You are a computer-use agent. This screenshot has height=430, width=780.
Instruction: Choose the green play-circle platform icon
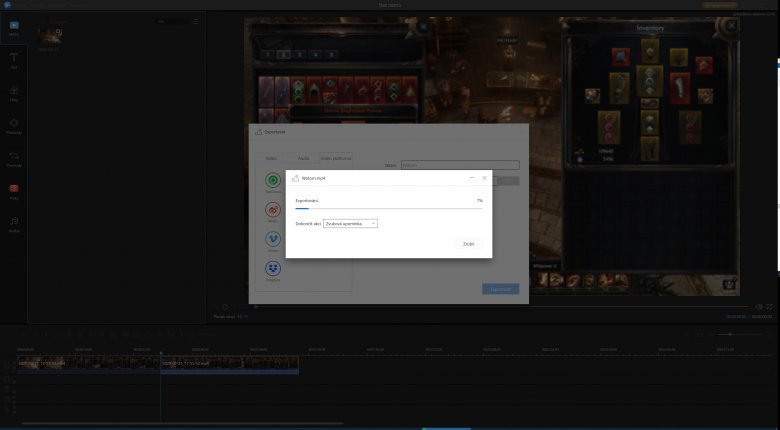coord(273,180)
